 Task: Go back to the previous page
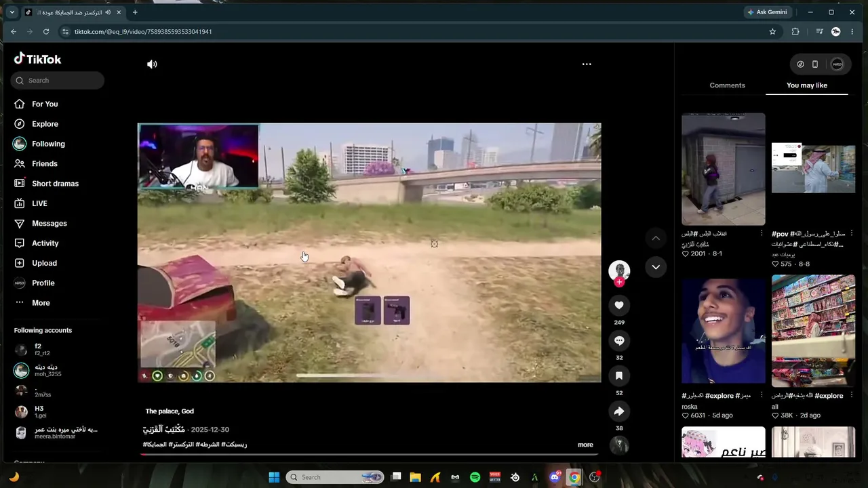(14, 32)
